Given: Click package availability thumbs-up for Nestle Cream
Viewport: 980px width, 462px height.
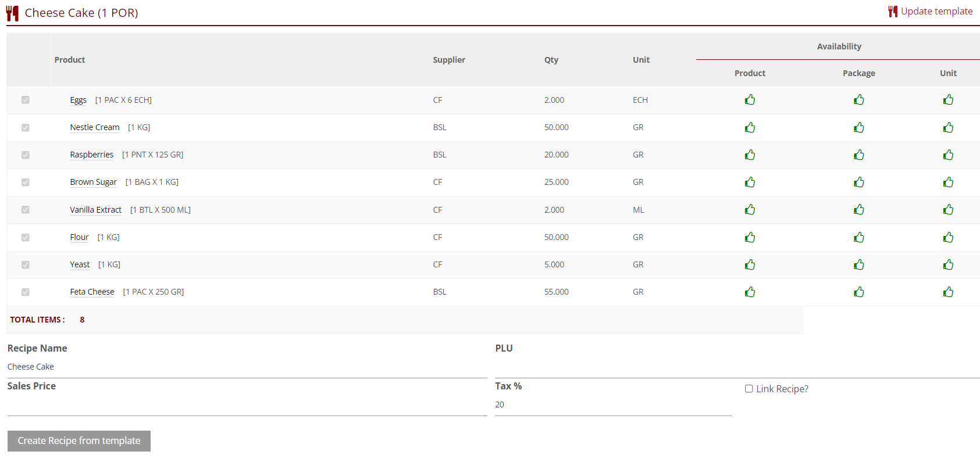Looking at the screenshot, I should pyautogui.click(x=858, y=127).
